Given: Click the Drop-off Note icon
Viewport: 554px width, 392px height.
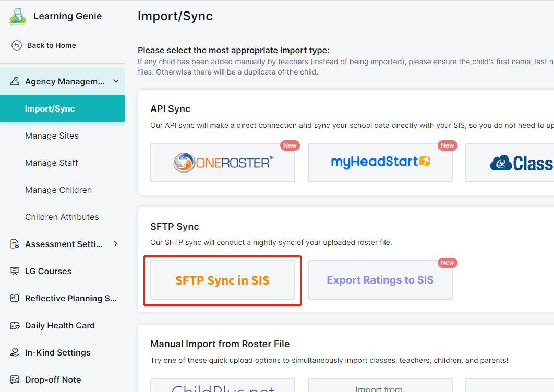Looking at the screenshot, I should click(15, 379).
